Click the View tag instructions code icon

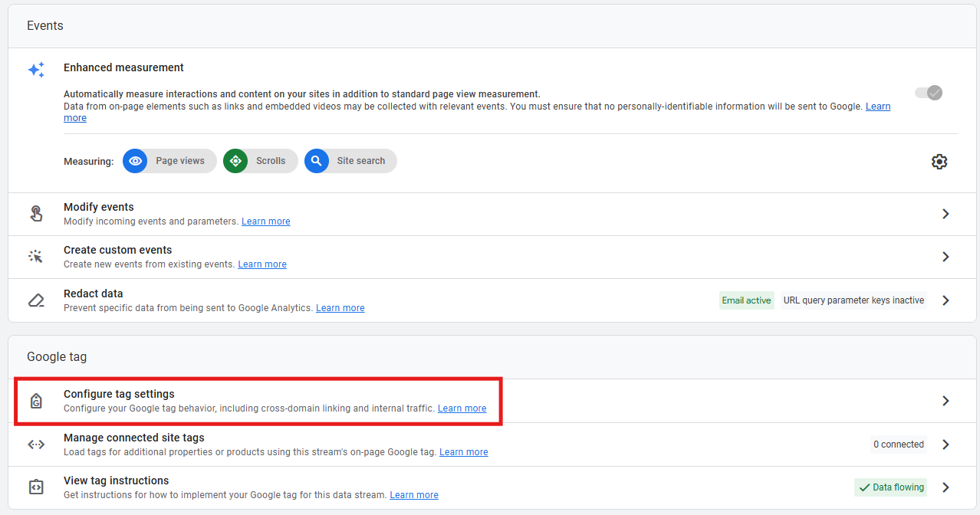click(36, 487)
